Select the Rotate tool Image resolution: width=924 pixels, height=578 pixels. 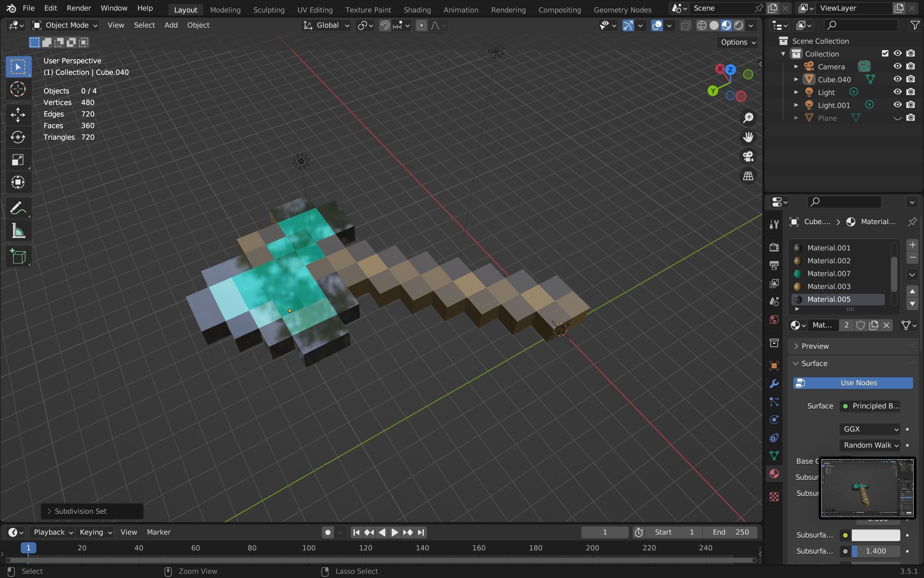coord(18,137)
